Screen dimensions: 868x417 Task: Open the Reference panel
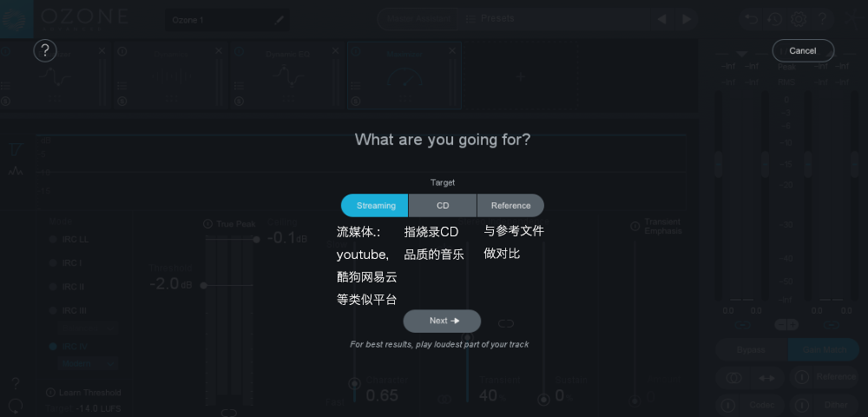[835, 377]
